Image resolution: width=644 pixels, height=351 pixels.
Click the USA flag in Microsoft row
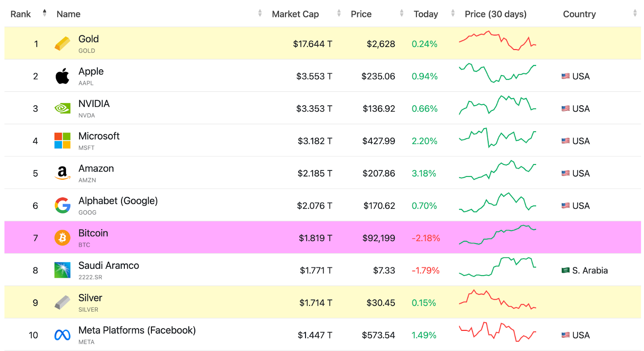coord(566,141)
